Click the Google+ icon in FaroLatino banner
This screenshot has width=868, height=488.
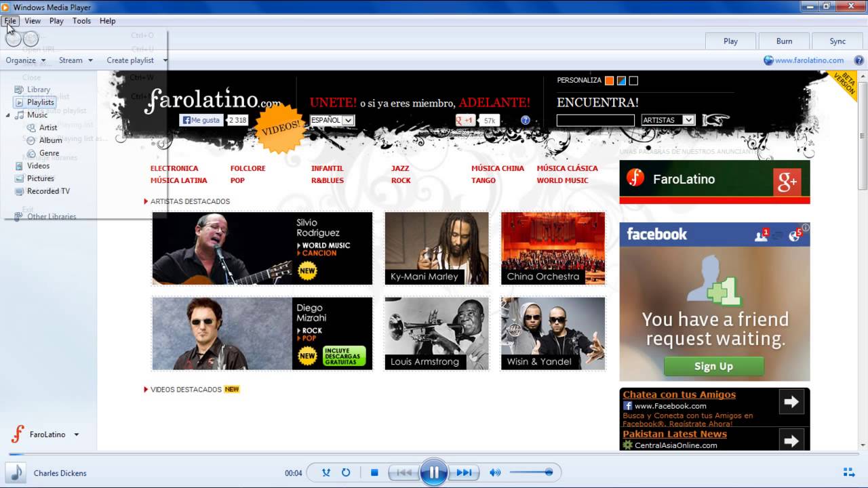pyautogui.click(x=787, y=181)
